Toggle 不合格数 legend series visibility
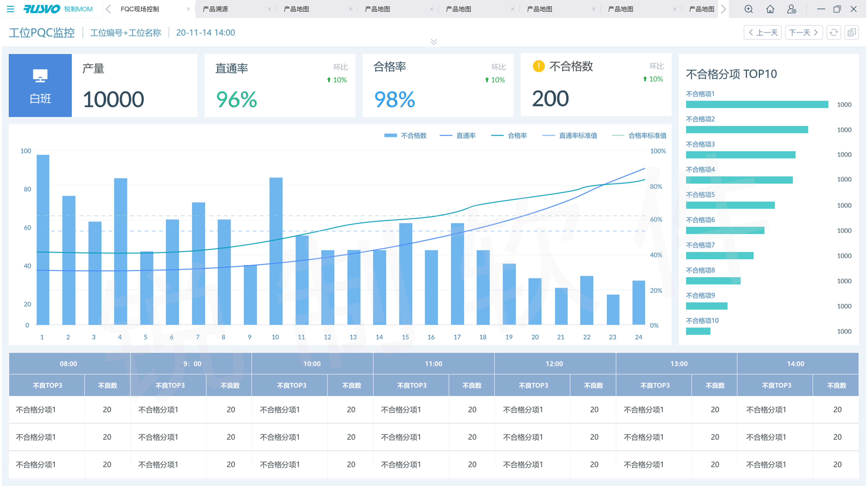 (406, 136)
